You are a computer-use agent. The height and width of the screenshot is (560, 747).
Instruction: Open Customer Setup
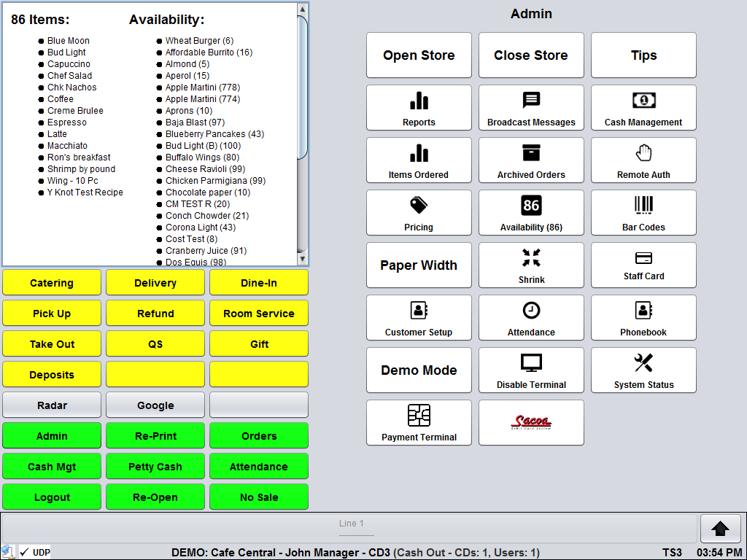(419, 317)
